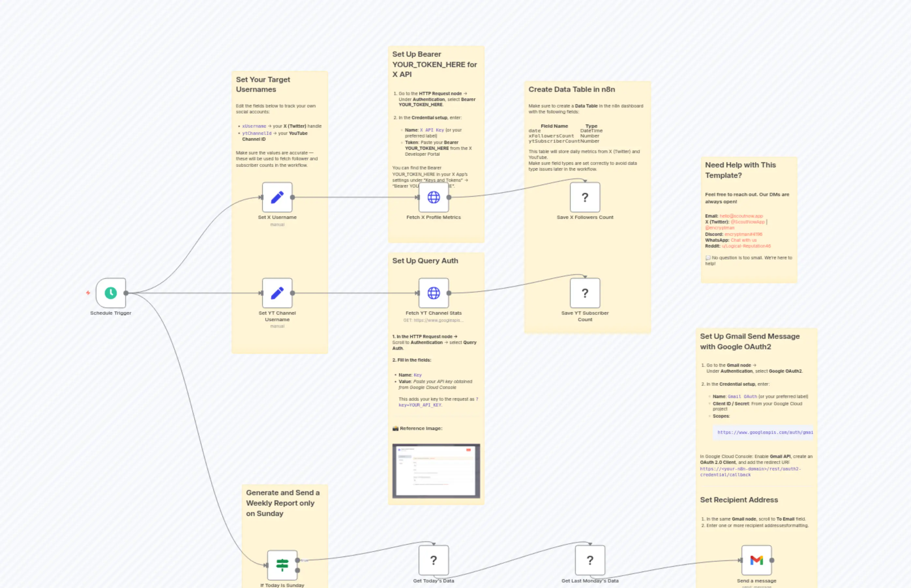The image size is (911, 588).
Task: Click the googleapis scopes code block
Action: (x=762, y=432)
